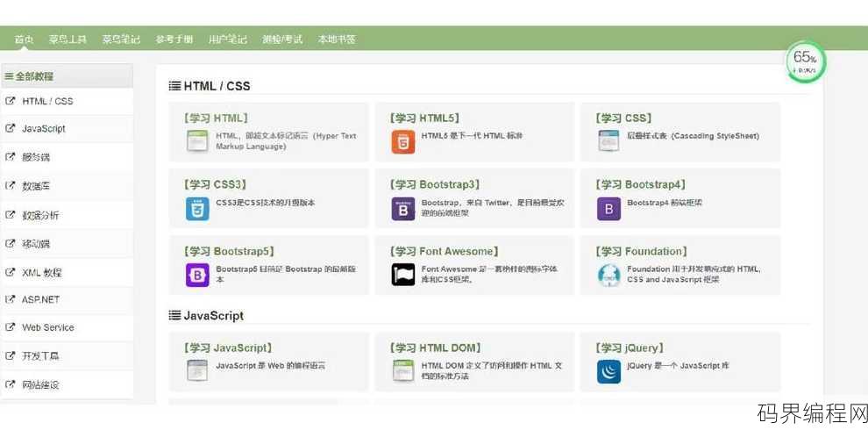Image resolution: width=868 pixels, height=430 pixels.
Task: Open the 参考手册 navigation item
Action: click(x=174, y=39)
